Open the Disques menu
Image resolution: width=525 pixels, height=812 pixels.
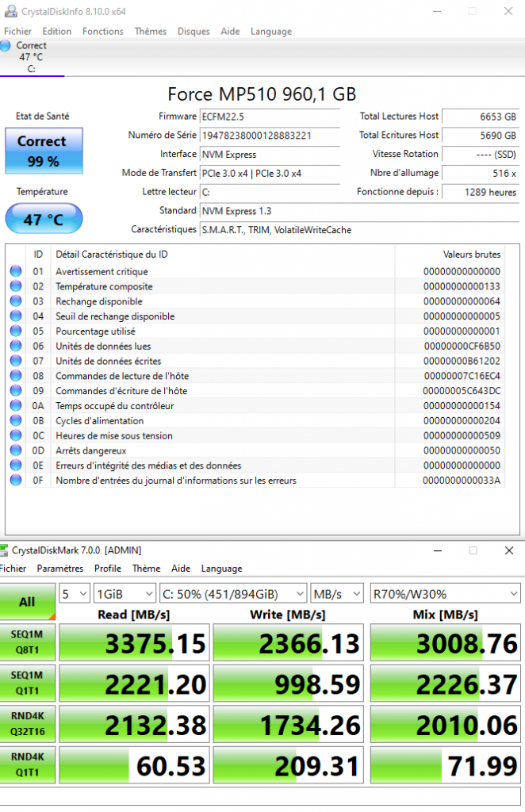194,31
